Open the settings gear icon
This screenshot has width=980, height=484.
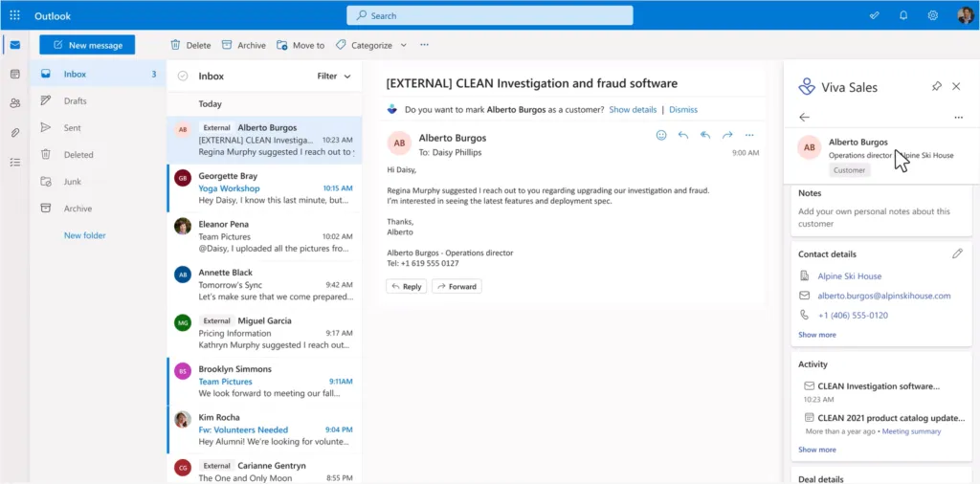(932, 15)
